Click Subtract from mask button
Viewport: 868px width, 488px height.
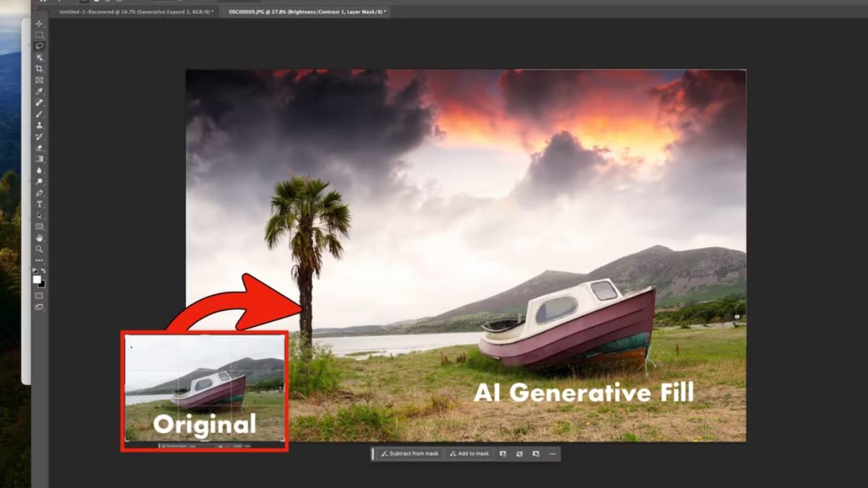(409, 453)
